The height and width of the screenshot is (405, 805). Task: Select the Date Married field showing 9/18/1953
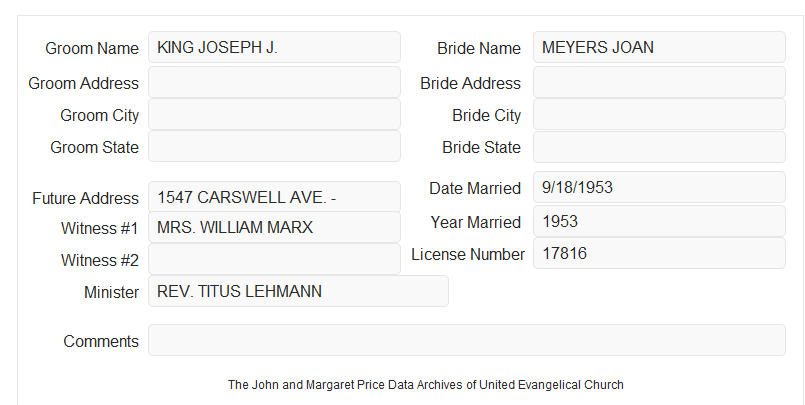pos(659,187)
